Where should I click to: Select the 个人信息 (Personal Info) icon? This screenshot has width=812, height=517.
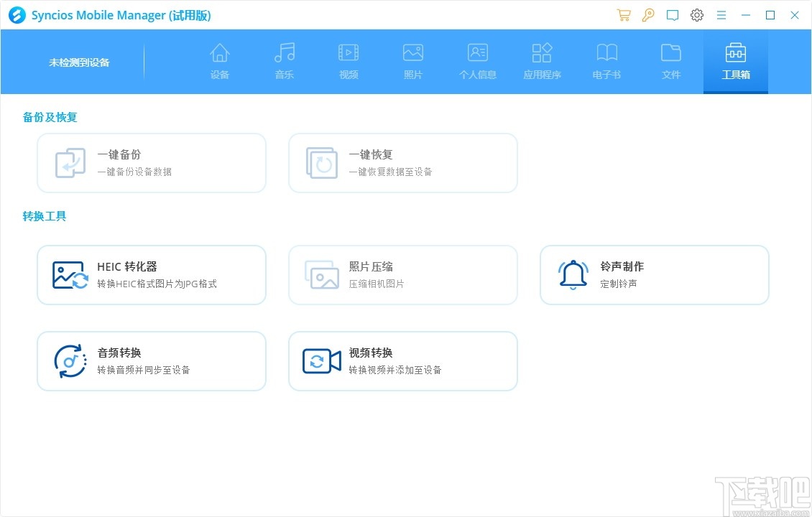click(477, 61)
